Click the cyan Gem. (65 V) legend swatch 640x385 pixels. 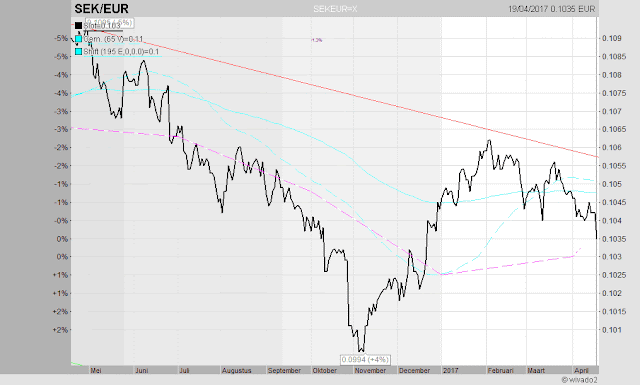tap(78, 39)
